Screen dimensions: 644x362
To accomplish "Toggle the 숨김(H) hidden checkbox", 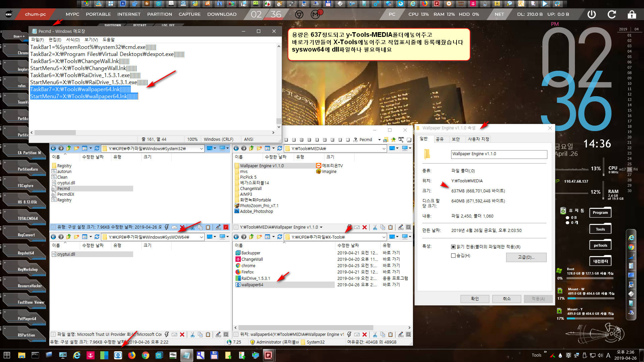I will pyautogui.click(x=453, y=255).
